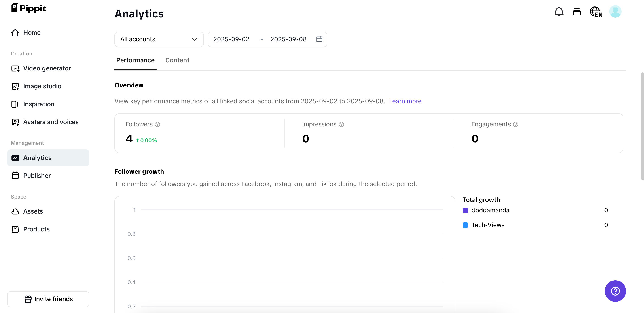Open the date range calendar icon

pos(319,39)
